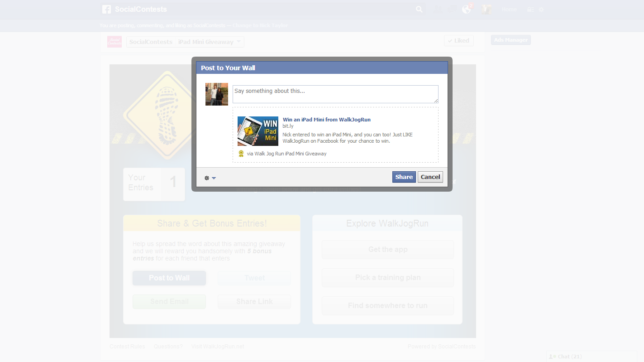The width and height of the screenshot is (644, 362).
Task: Click the Get the app button
Action: (x=388, y=250)
